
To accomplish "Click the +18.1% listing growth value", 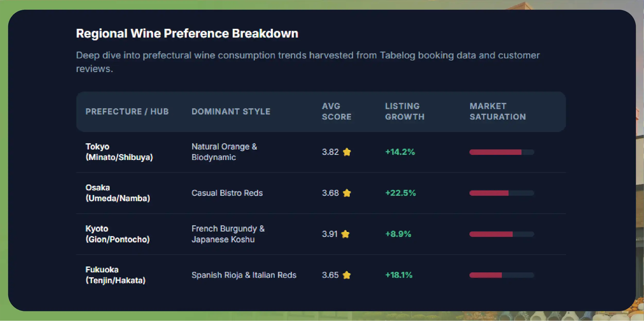I will pyautogui.click(x=399, y=275).
